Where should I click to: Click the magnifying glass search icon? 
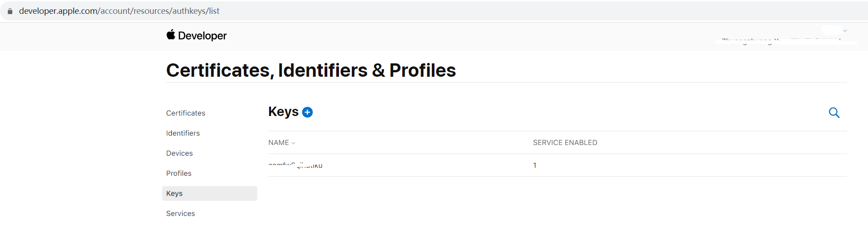pyautogui.click(x=834, y=113)
